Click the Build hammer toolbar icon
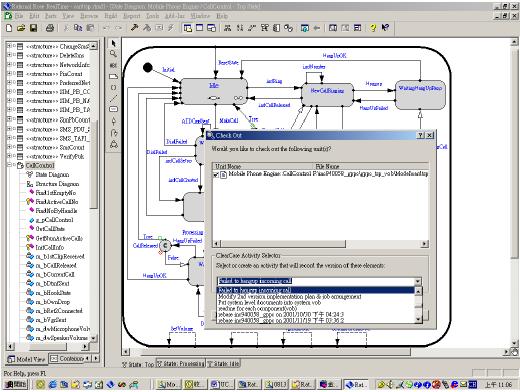Image resolution: width=520 pixels, height=392 pixels. pyautogui.click(x=134, y=28)
